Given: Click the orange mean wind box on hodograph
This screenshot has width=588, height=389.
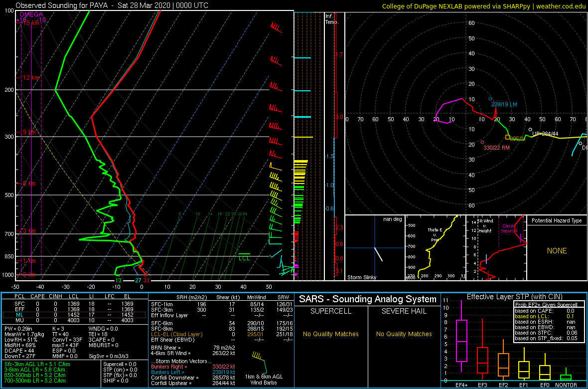Looking at the screenshot, I should [x=508, y=138].
